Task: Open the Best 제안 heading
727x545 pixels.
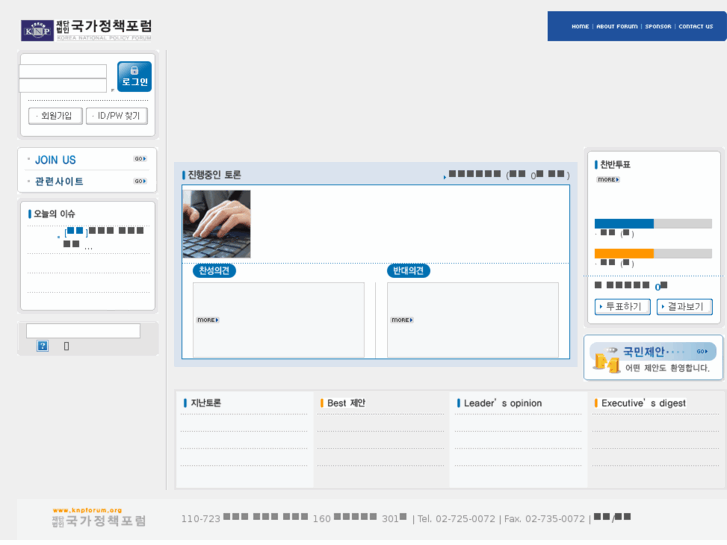Action: click(346, 403)
